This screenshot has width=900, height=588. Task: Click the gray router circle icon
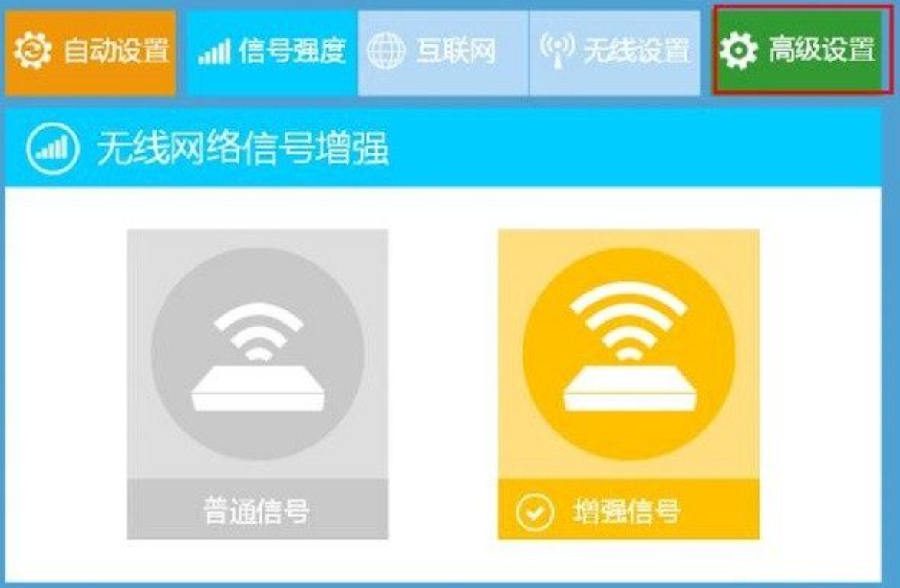point(258,353)
